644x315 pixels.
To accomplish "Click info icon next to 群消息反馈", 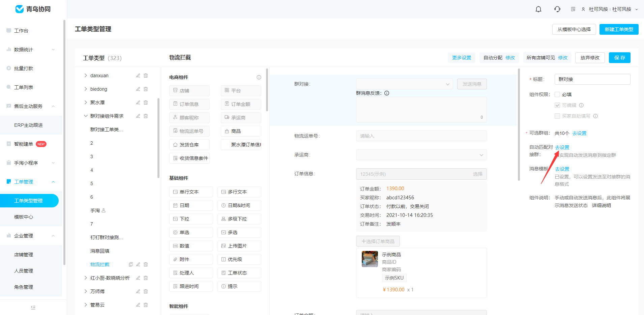I will click(x=387, y=93).
